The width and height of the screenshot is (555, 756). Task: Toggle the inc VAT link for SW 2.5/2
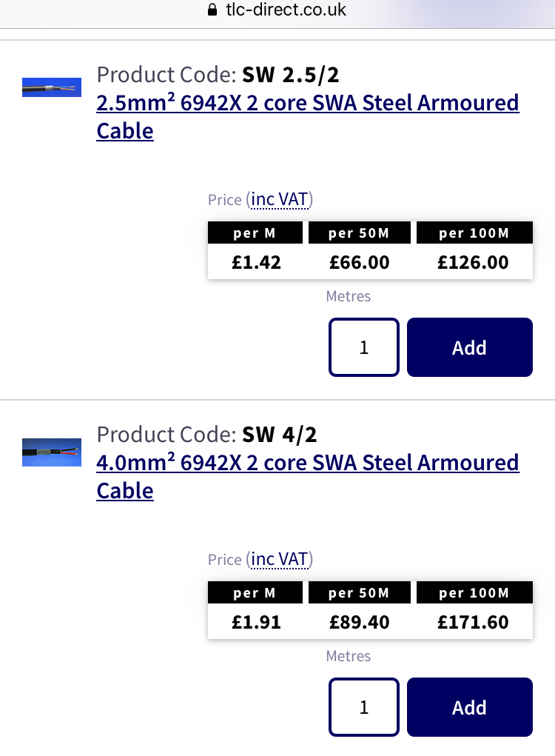click(279, 199)
